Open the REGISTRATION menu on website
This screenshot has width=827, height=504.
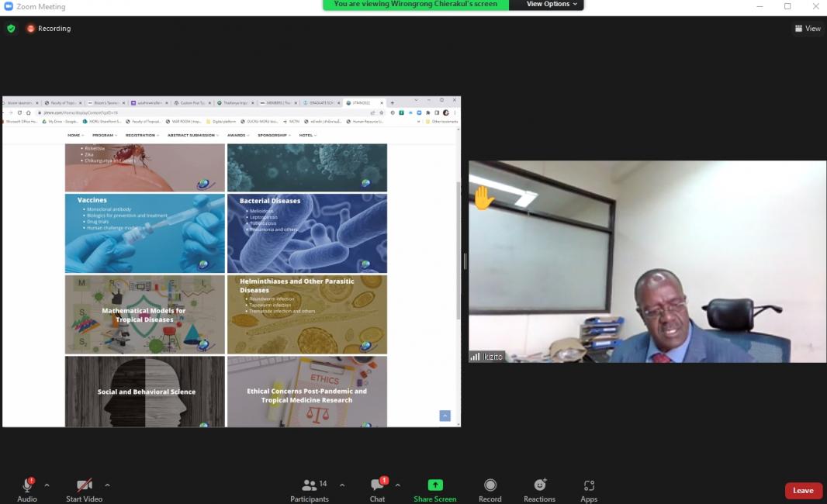[x=142, y=136]
